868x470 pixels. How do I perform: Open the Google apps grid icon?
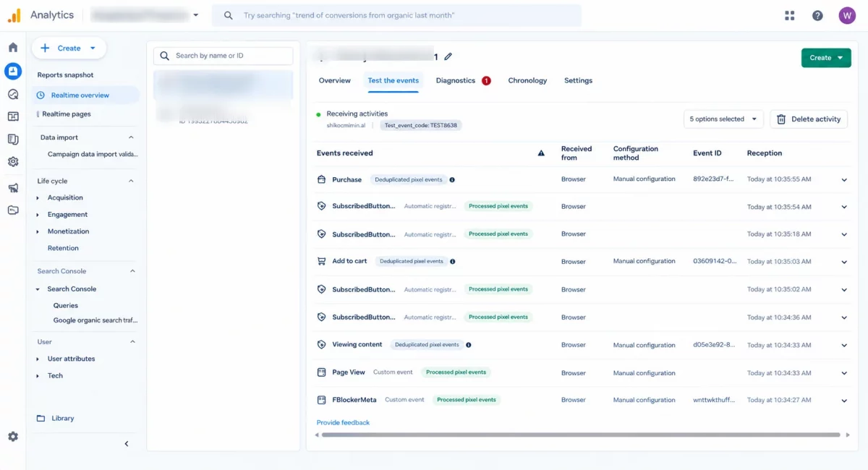click(x=789, y=15)
